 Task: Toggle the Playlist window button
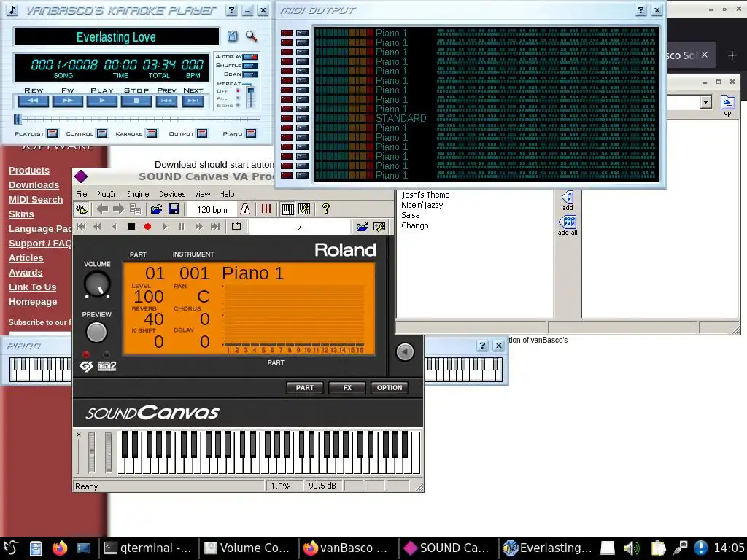tap(53, 133)
